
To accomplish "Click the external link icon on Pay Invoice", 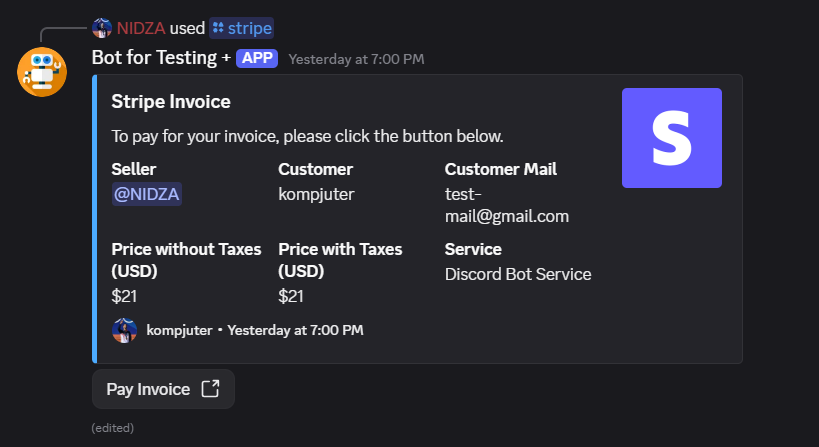I will click(x=210, y=389).
